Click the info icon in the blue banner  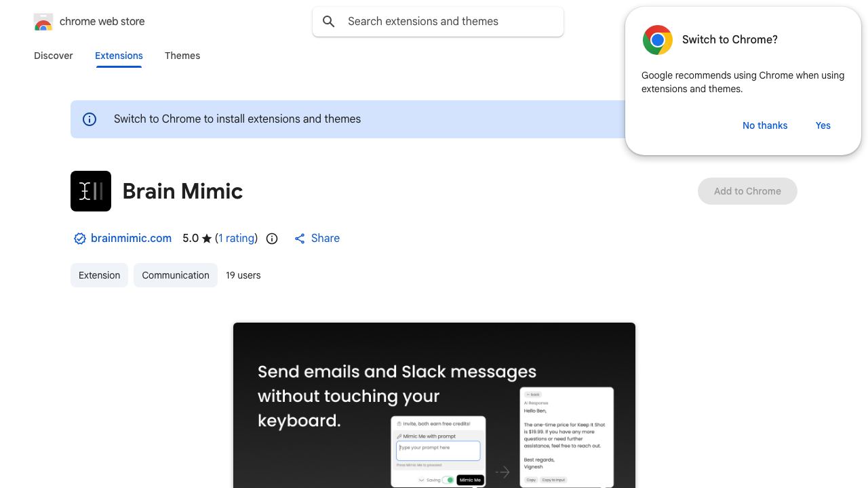coord(90,119)
